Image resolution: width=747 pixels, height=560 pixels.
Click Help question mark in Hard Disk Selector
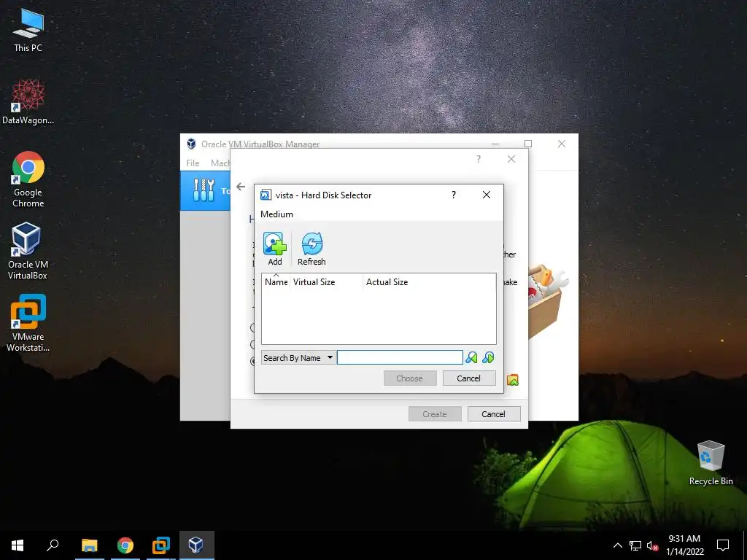[x=454, y=195]
